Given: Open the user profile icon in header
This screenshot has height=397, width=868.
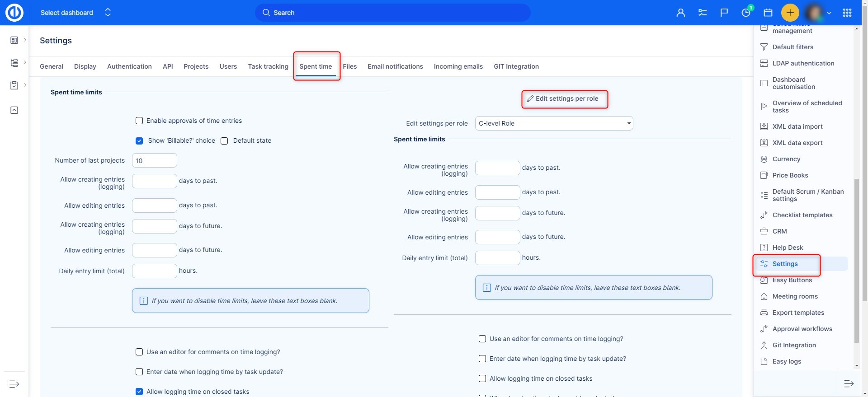Looking at the screenshot, I should [680, 13].
